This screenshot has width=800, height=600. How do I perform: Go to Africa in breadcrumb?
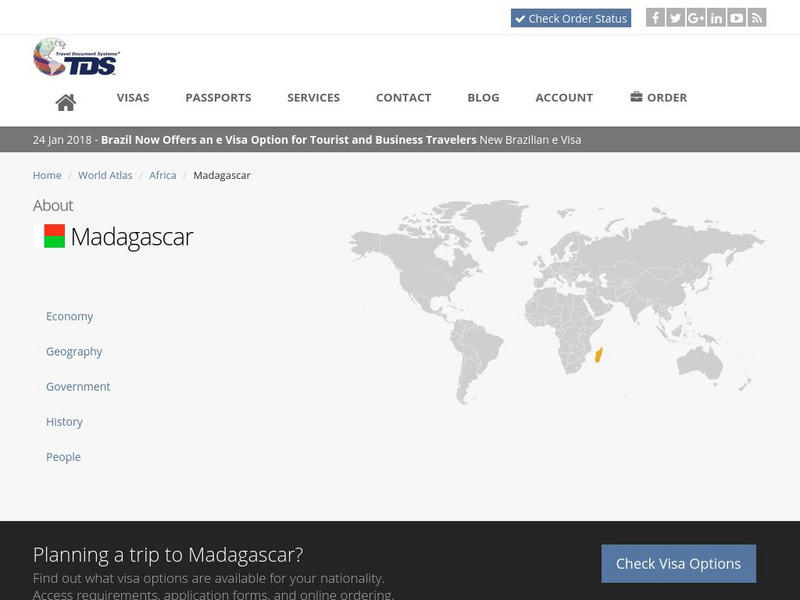click(163, 175)
